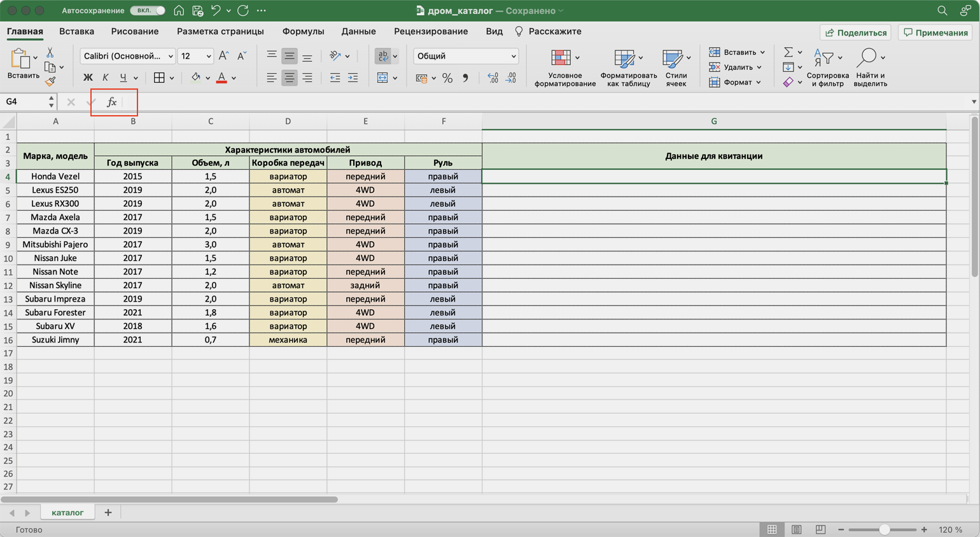Click the Format Painter brush icon
Viewport: 980px width, 537px height.
pyautogui.click(x=50, y=81)
